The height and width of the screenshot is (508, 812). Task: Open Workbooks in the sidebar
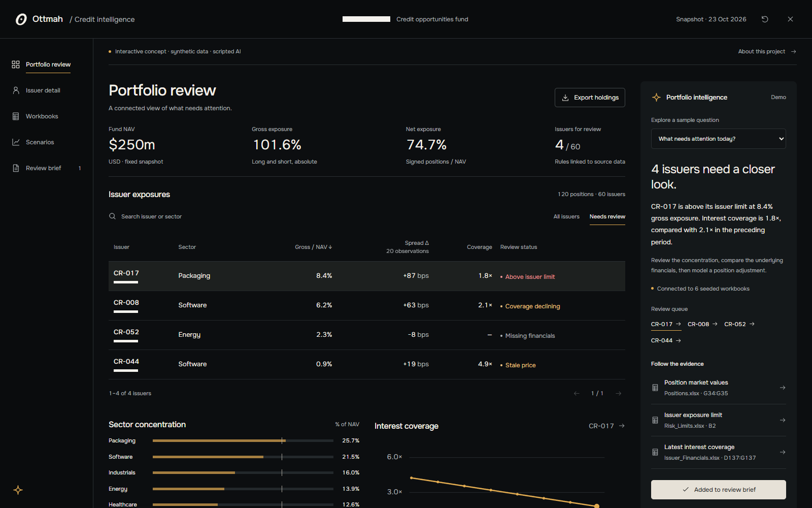(x=42, y=116)
